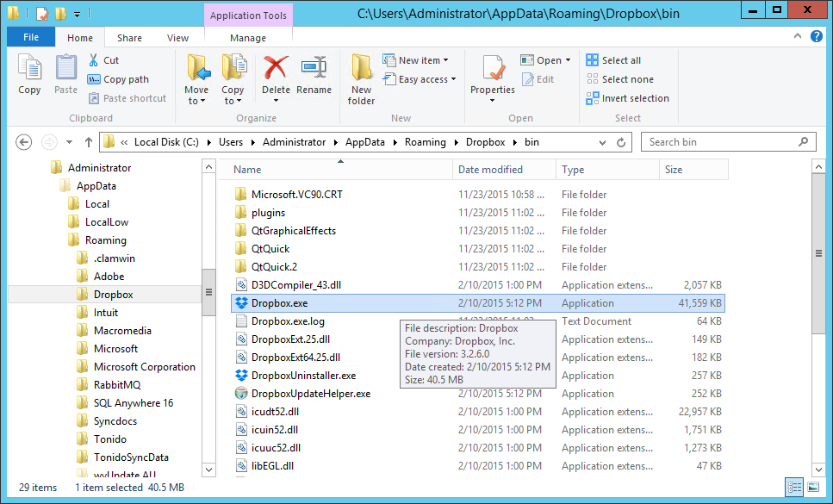Click Select none in the ribbon
The width and height of the screenshot is (833, 504).
tap(620, 79)
